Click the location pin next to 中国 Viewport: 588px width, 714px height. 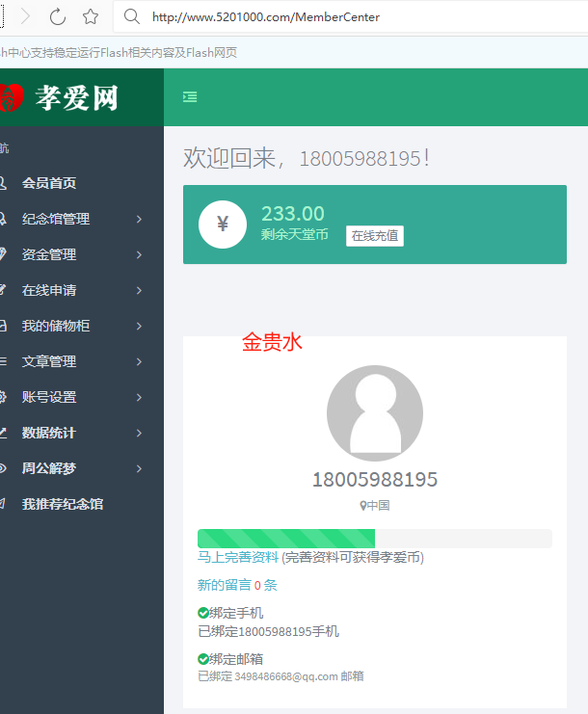coord(363,506)
